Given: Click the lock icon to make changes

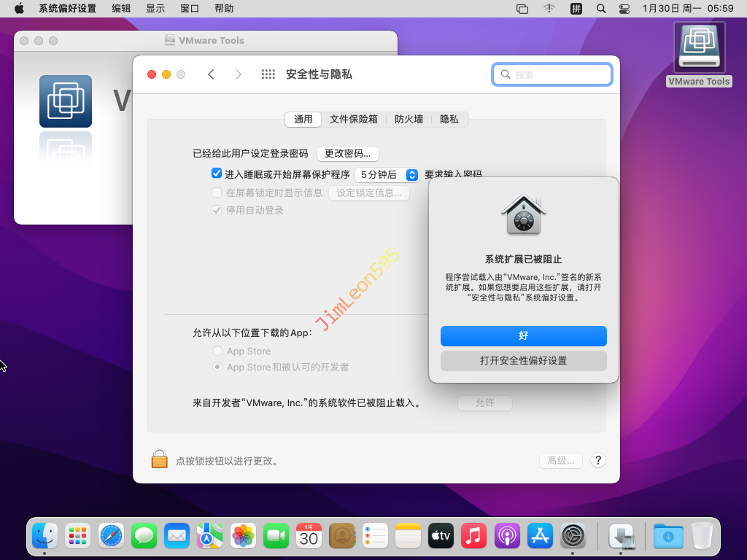Looking at the screenshot, I should point(159,459).
